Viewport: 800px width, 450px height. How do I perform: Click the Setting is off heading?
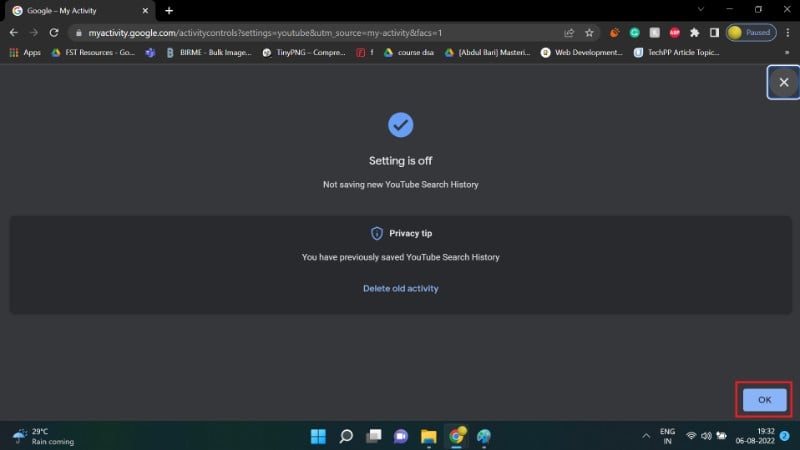pyautogui.click(x=401, y=161)
